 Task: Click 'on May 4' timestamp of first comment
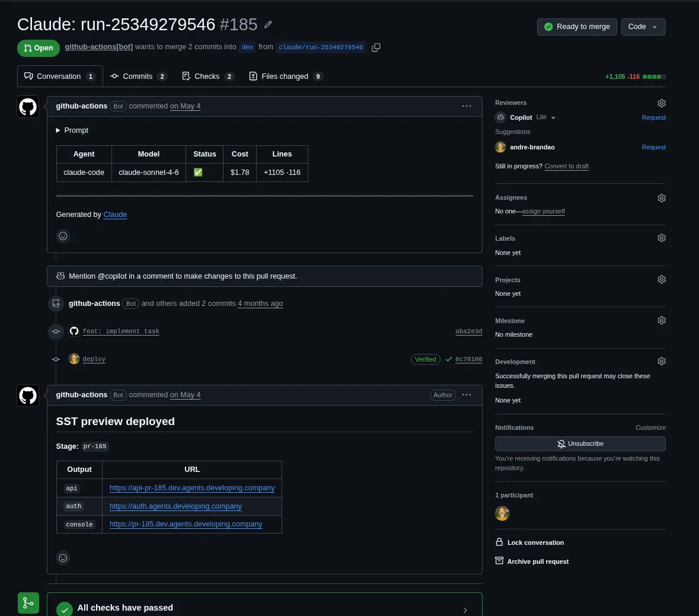[x=185, y=106]
